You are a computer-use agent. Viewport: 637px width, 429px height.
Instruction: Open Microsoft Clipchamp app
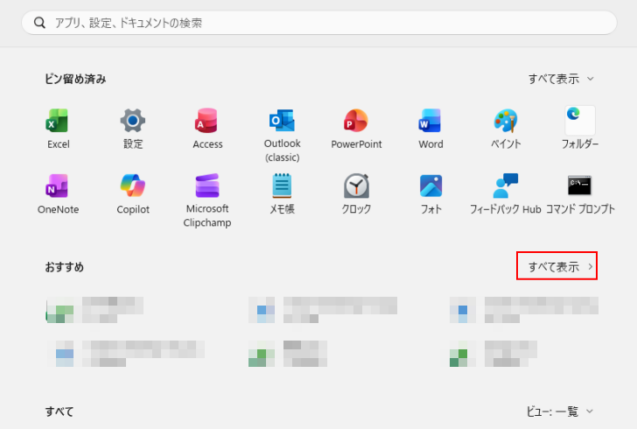click(x=207, y=201)
